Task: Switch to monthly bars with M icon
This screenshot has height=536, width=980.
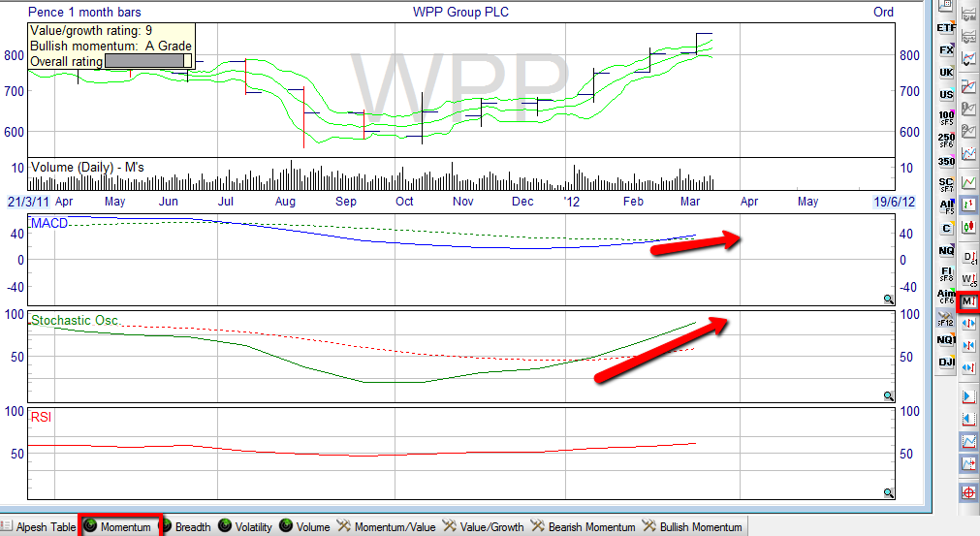Action: 968,301
